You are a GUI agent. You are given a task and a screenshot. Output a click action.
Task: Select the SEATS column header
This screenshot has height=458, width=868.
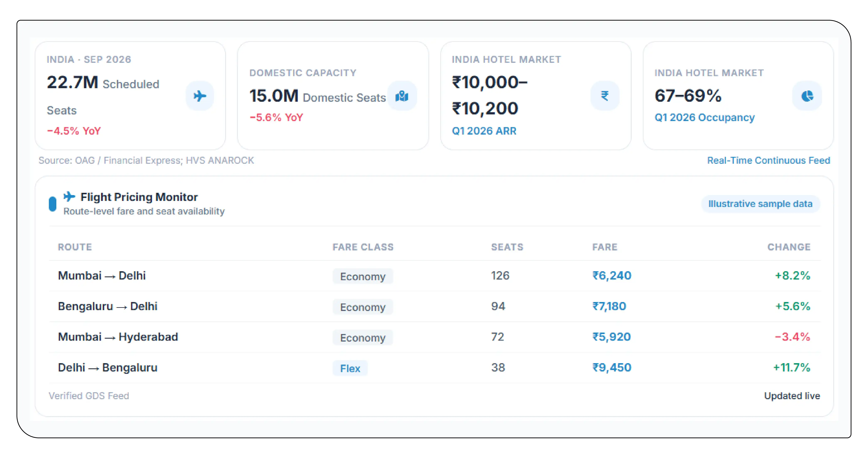[507, 247]
